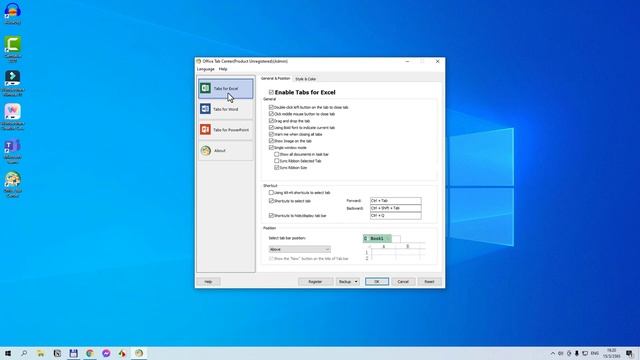The height and width of the screenshot is (360, 640).
Task: Click the Book1 tab preview
Action: point(377,238)
